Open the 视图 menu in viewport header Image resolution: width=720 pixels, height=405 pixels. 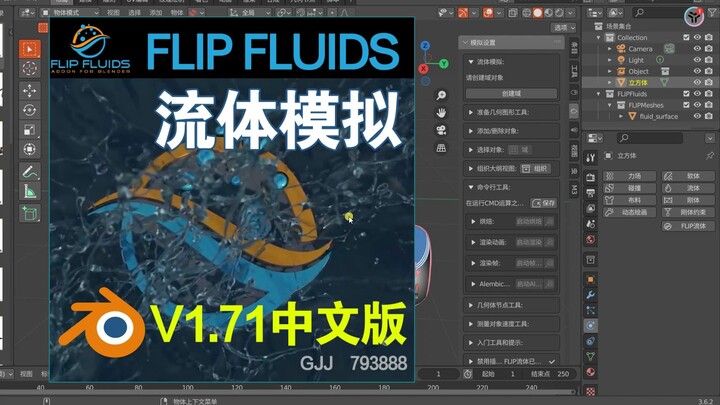[113, 13]
